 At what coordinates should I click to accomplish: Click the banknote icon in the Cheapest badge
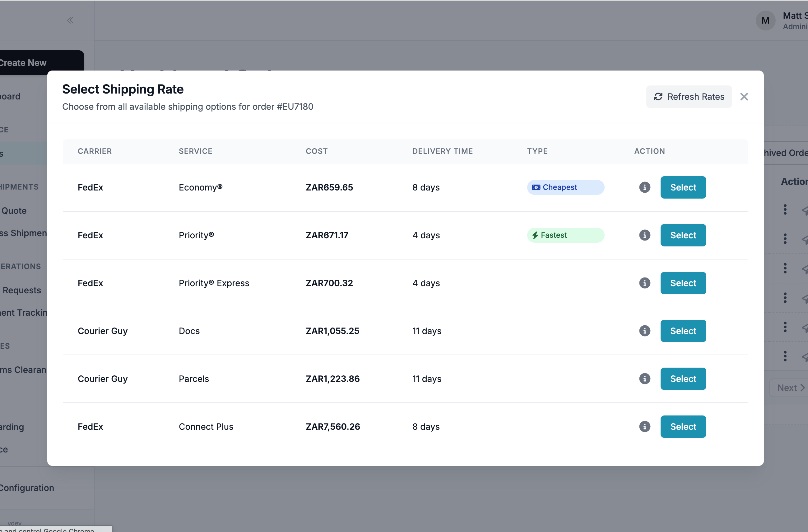tap(536, 187)
